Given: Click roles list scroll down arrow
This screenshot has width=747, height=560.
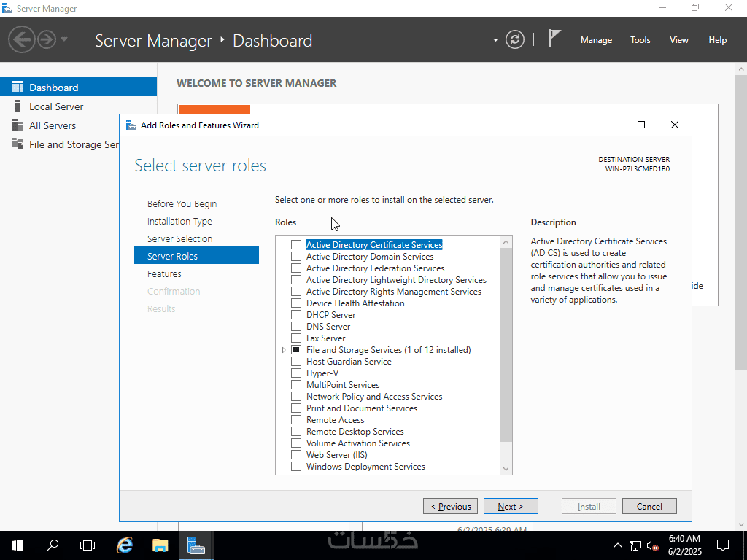Looking at the screenshot, I should click(x=506, y=469).
